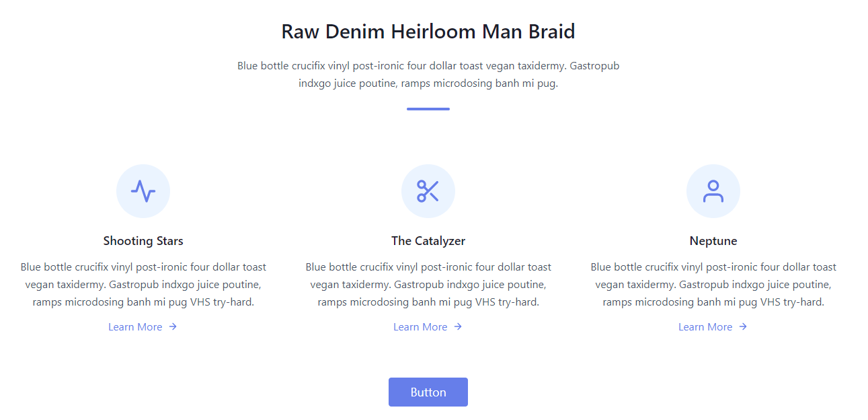
Task: Click the activity pulse icon above Shooting Stars
Action: click(143, 191)
